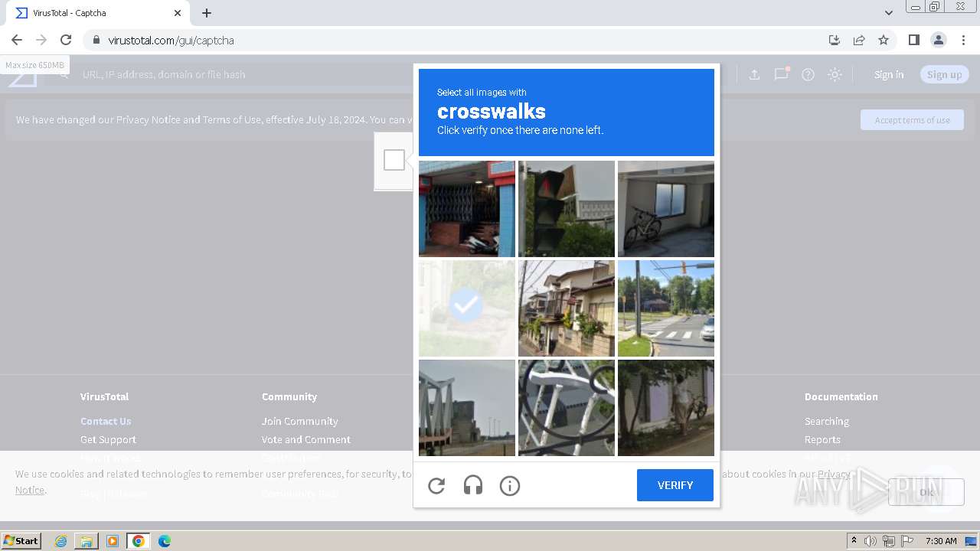The image size is (980, 551).
Task: Click the VirusTotal search magnifier icon
Action: pos(65,74)
